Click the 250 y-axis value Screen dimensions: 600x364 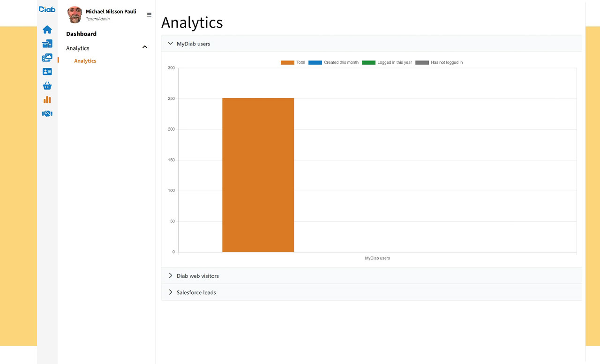tap(171, 99)
